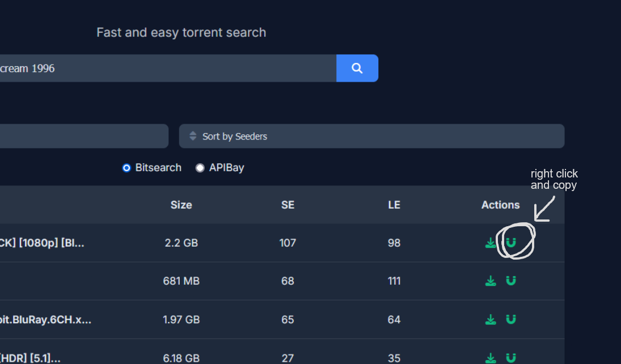Viewport: 621px width, 364px height.
Task: Download the 1.97 GB torrent file
Action: pos(491,320)
